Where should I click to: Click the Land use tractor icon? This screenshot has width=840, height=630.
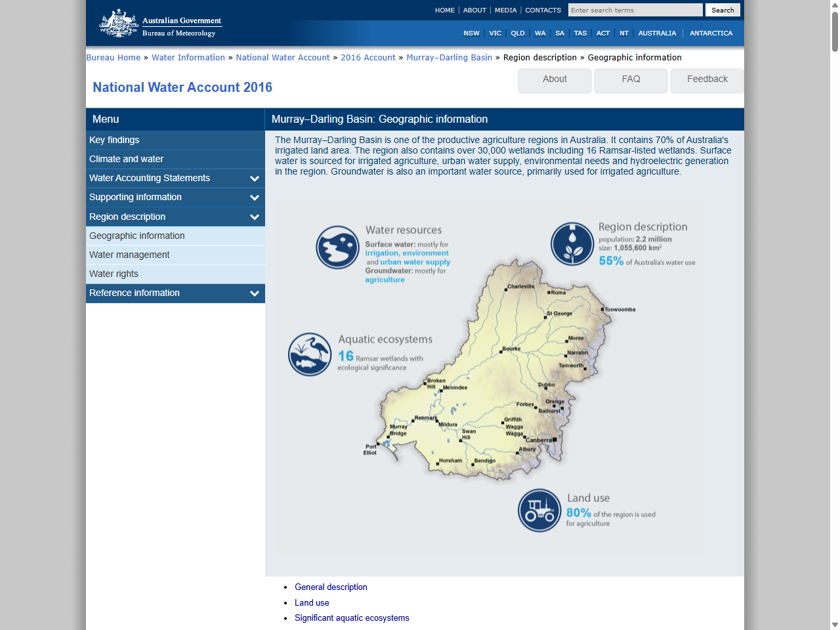539,511
